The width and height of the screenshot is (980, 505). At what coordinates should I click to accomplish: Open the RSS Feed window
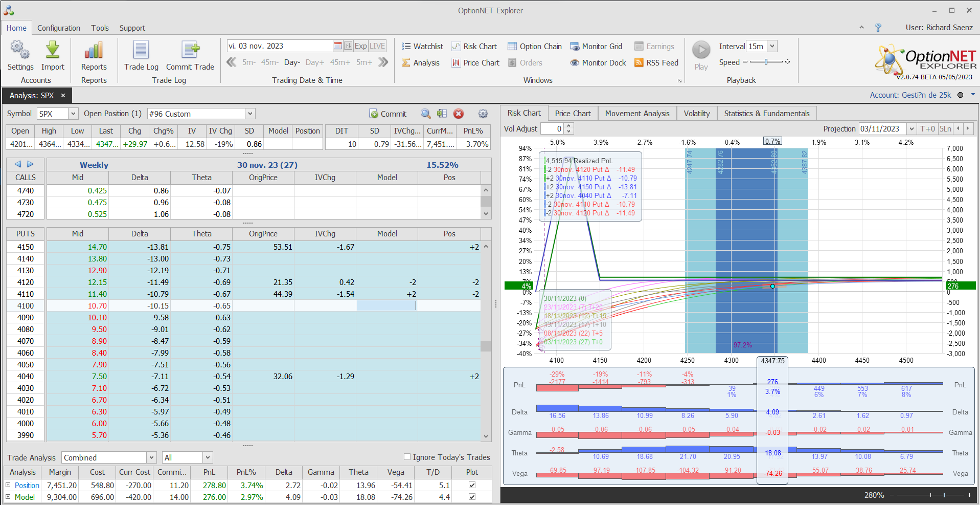656,63
